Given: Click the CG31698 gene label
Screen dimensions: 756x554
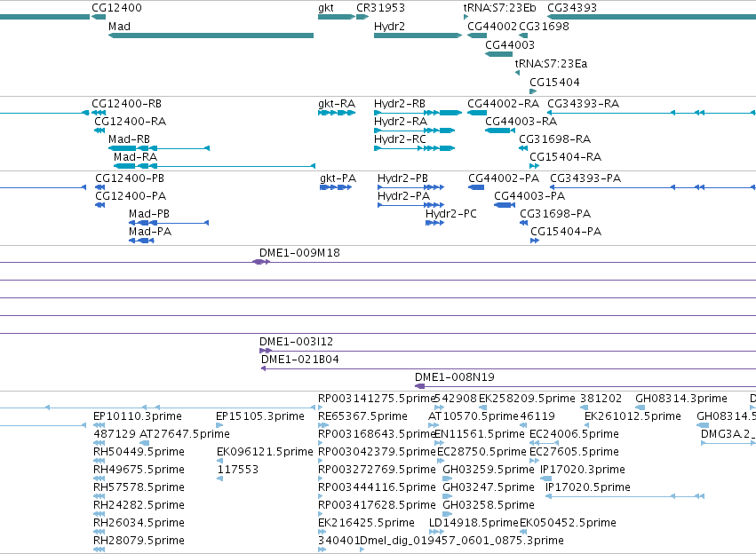Looking at the screenshot, I should coord(544,27).
